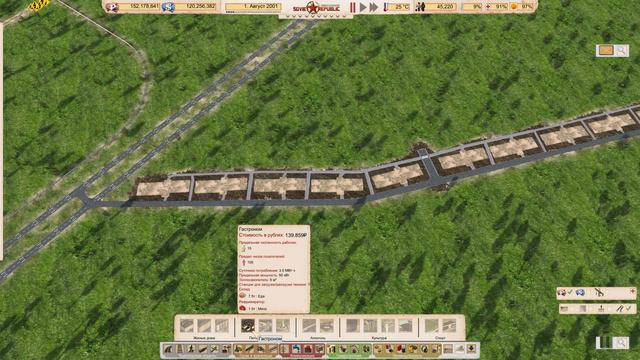Select first building thumbnail under Жилые дома

click(x=187, y=326)
